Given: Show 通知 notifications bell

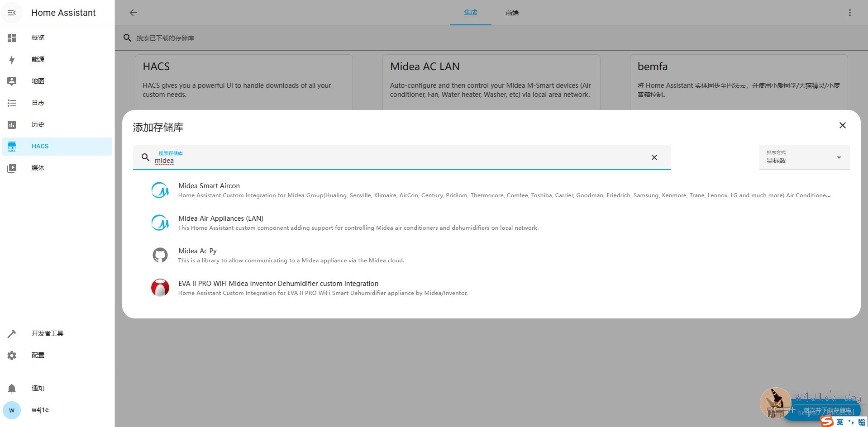Looking at the screenshot, I should coord(12,389).
